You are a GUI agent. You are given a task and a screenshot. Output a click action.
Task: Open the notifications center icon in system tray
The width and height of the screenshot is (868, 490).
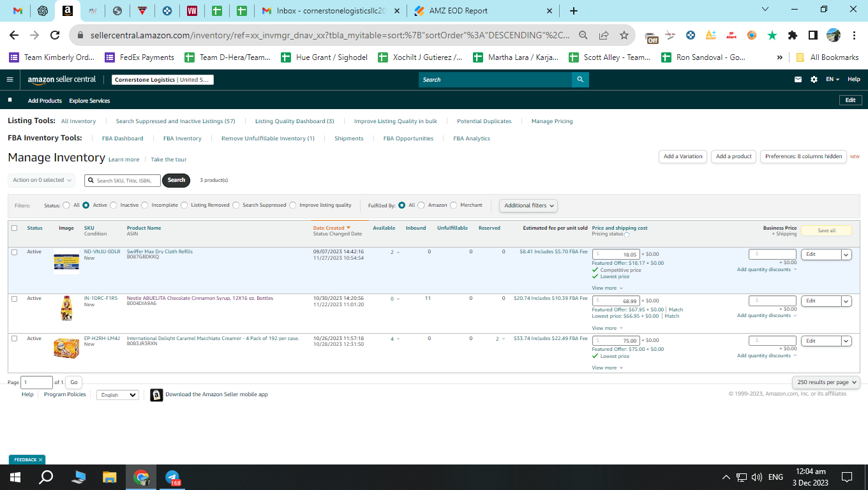[847, 477]
